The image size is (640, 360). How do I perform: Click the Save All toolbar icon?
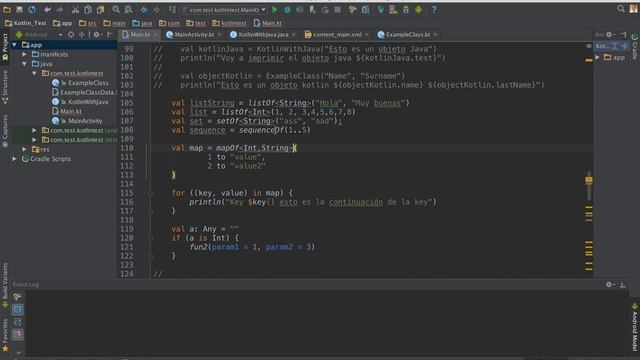(x=19, y=9)
